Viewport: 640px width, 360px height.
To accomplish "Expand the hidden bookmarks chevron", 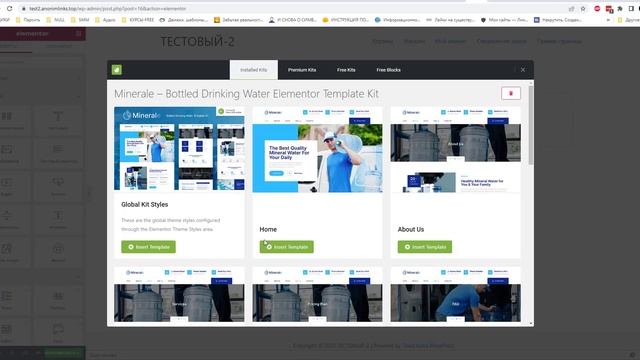I will click(x=608, y=20).
